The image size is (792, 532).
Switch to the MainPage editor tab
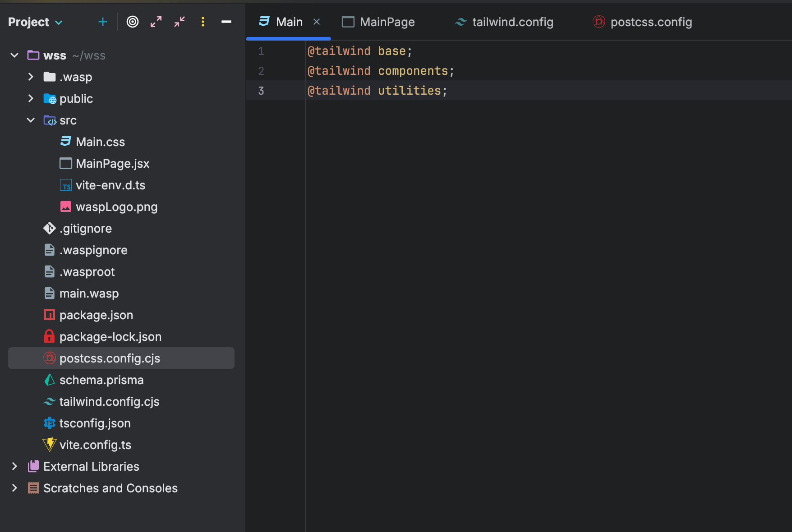(x=378, y=22)
